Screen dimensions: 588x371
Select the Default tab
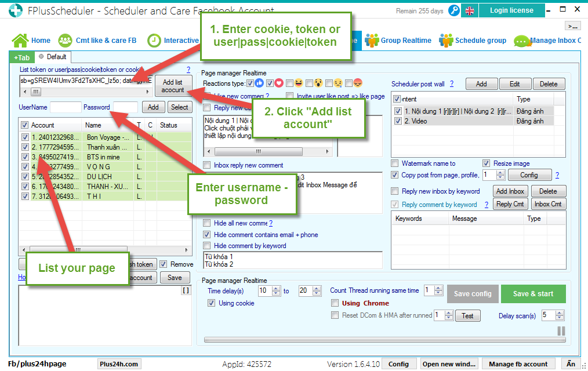(53, 57)
